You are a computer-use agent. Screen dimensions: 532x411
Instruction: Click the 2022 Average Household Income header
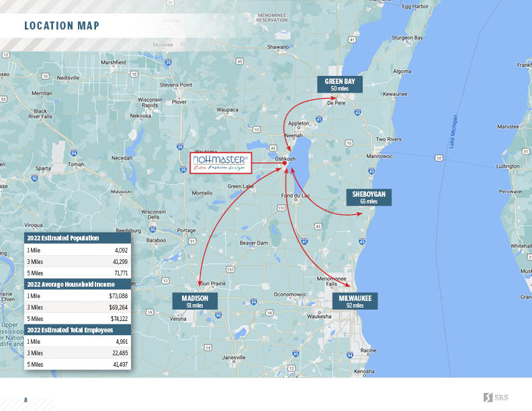point(77,284)
